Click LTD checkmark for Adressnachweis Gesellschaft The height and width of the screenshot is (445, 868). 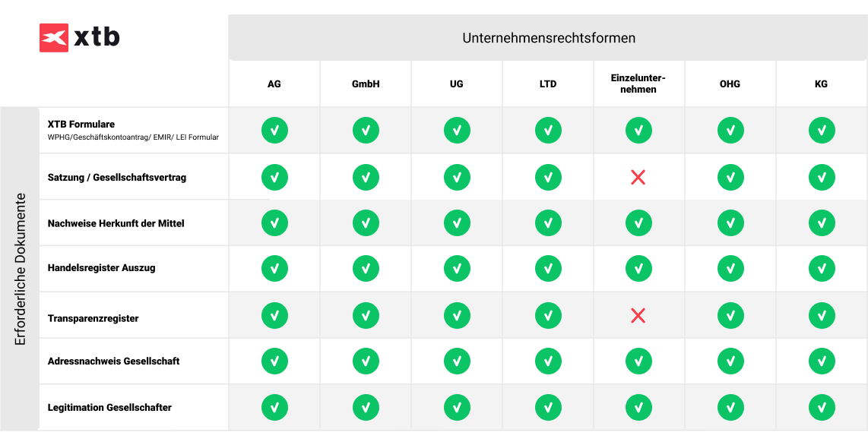pyautogui.click(x=548, y=361)
